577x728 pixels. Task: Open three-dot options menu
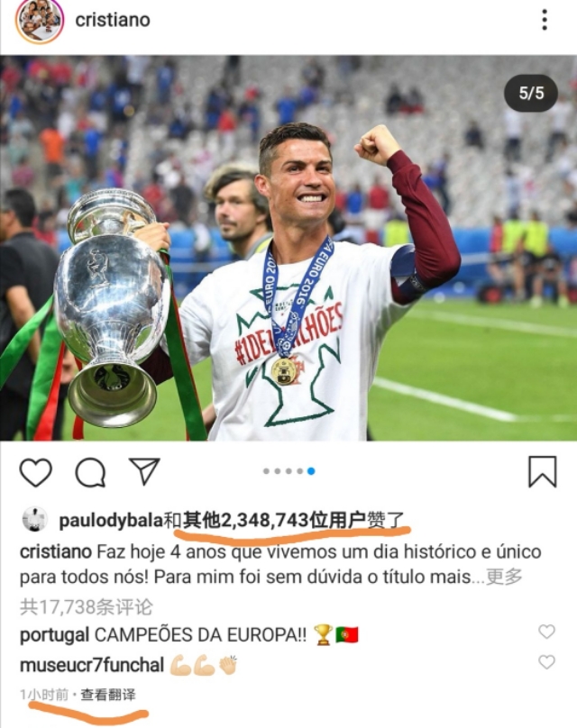pyautogui.click(x=545, y=20)
